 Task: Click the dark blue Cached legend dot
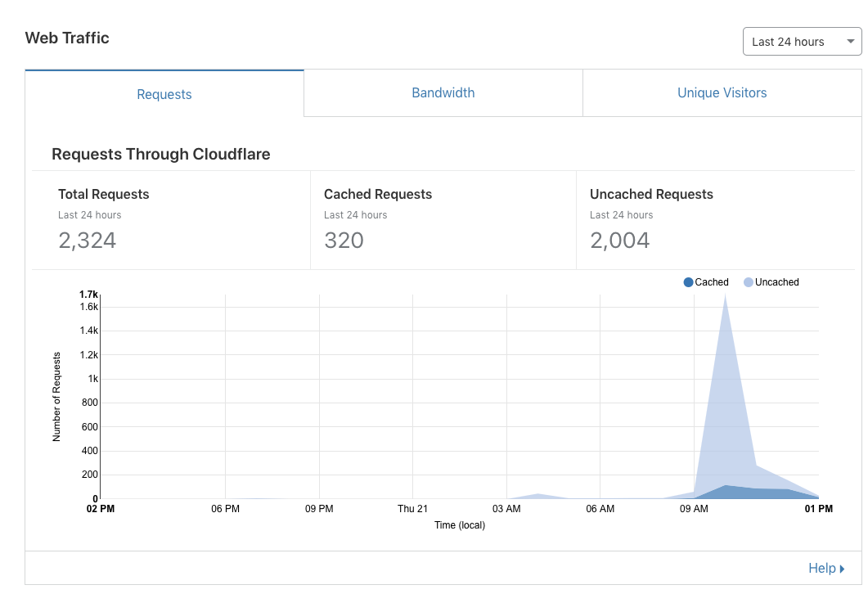[688, 282]
